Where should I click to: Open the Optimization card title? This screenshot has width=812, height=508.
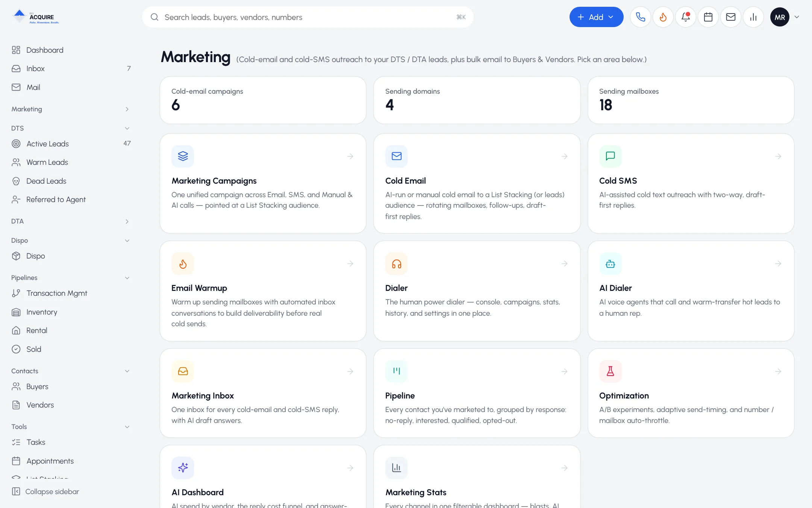pyautogui.click(x=624, y=395)
